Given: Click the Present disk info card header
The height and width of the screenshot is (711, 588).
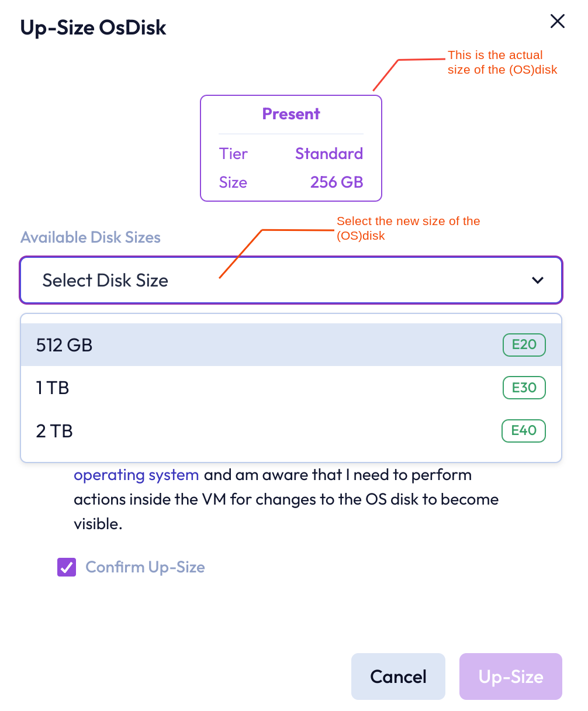Looking at the screenshot, I should pos(291,114).
